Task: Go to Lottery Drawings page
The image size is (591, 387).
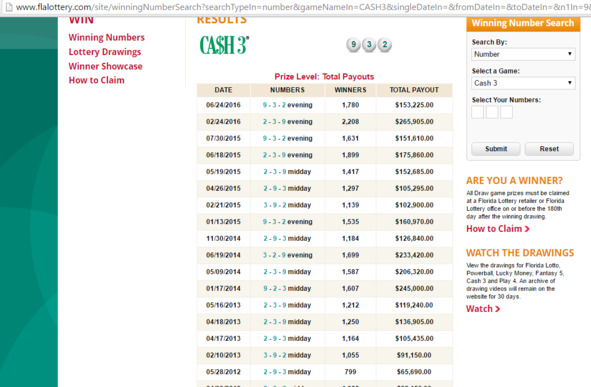Action: [105, 52]
